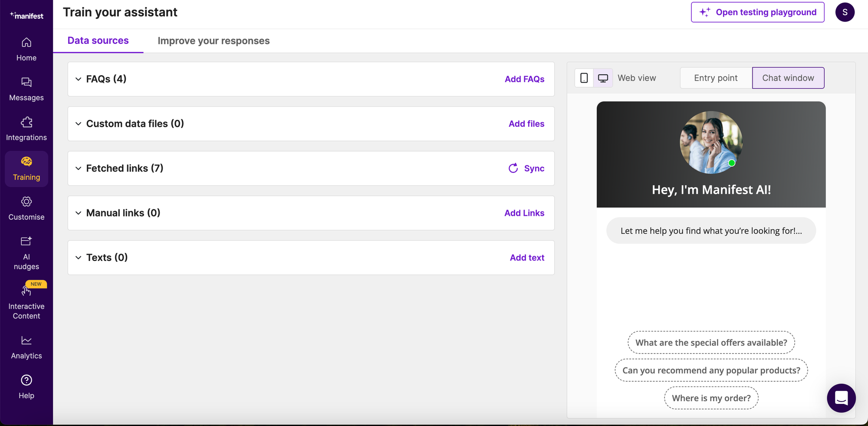Open the Messages panel
868x426 pixels.
pos(26,88)
